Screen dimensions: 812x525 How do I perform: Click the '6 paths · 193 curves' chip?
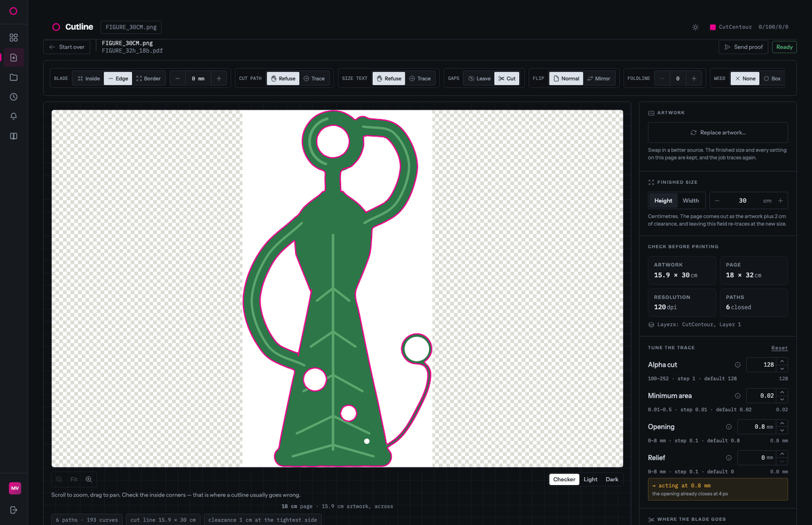point(87,520)
